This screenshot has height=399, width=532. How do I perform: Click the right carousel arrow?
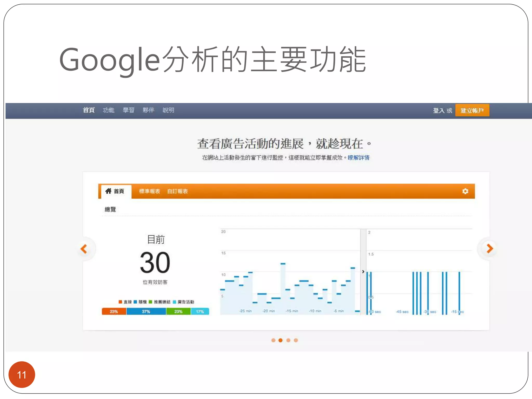(x=490, y=249)
